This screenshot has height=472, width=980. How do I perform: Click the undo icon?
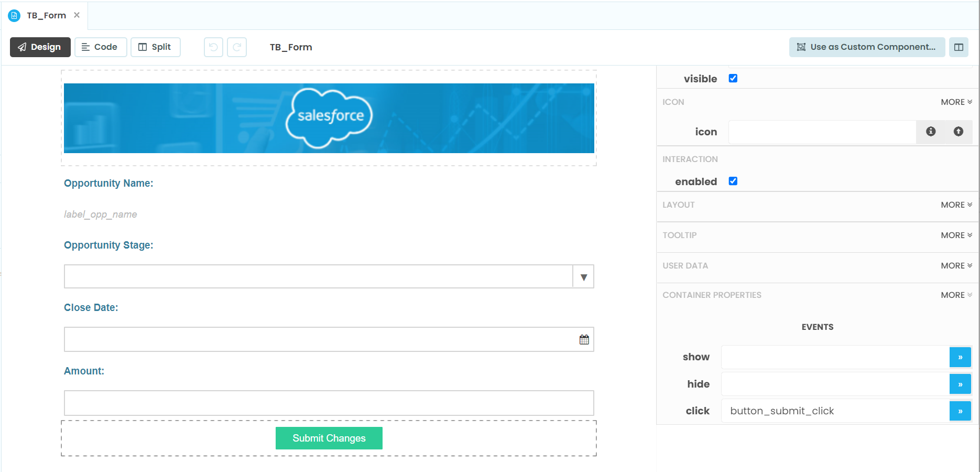(x=213, y=47)
